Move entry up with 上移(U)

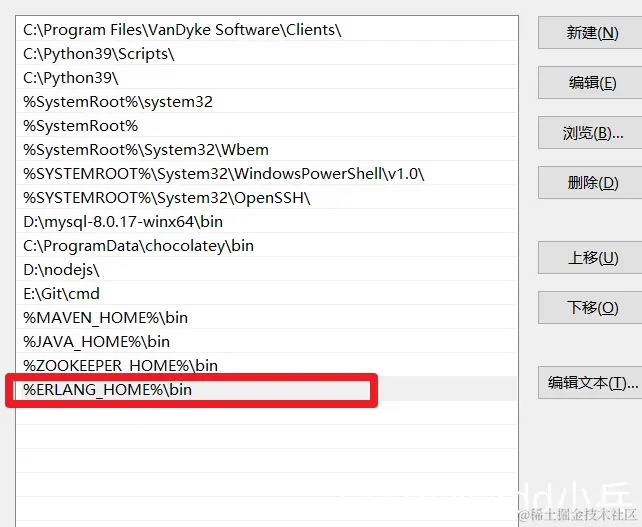[x=590, y=258]
